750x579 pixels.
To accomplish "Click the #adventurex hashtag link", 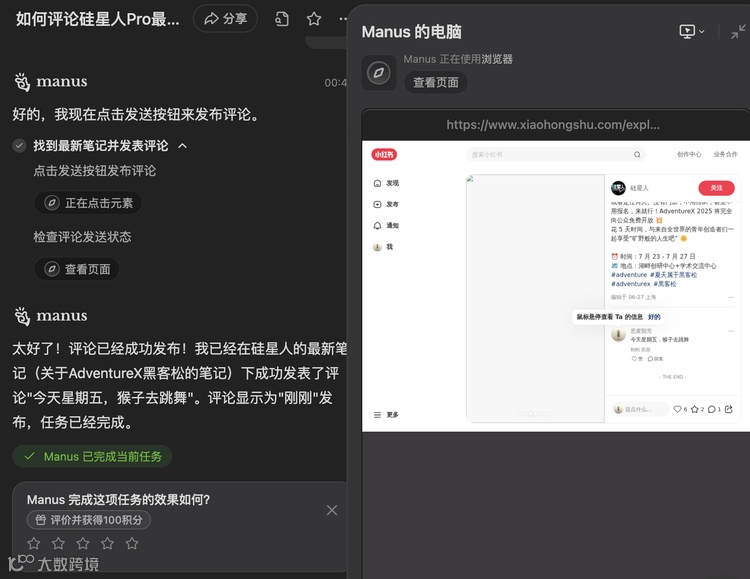I will coord(630,284).
